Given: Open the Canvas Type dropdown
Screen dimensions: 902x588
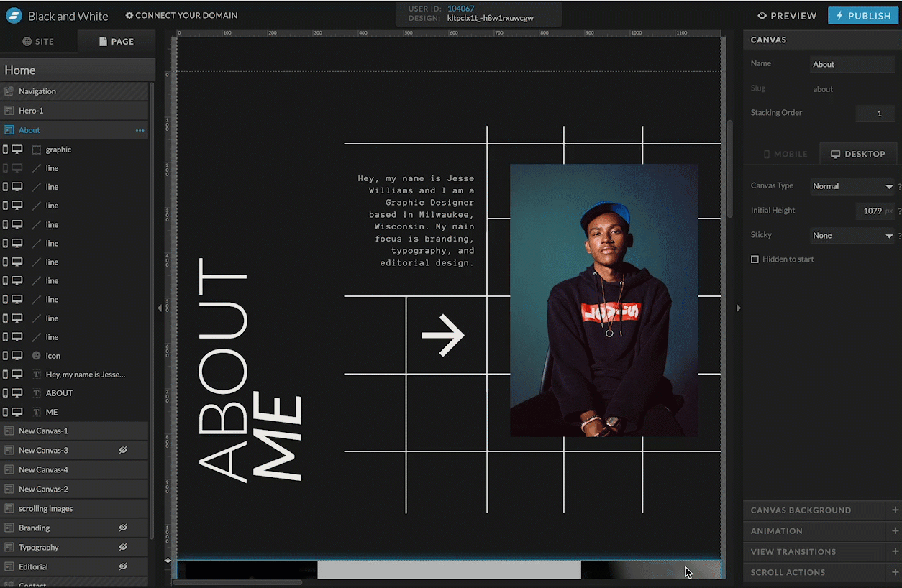Looking at the screenshot, I should pyautogui.click(x=852, y=186).
